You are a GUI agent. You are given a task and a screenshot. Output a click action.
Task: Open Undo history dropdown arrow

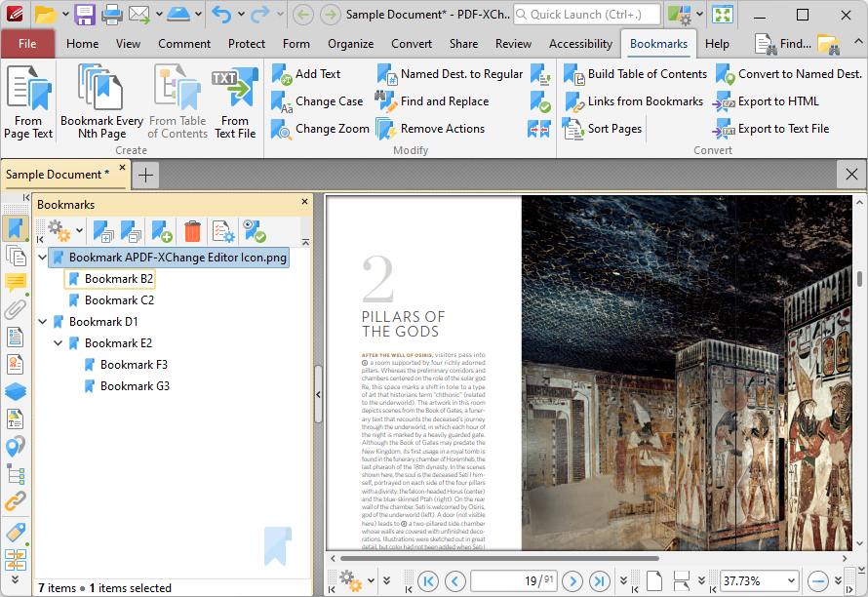pyautogui.click(x=241, y=15)
